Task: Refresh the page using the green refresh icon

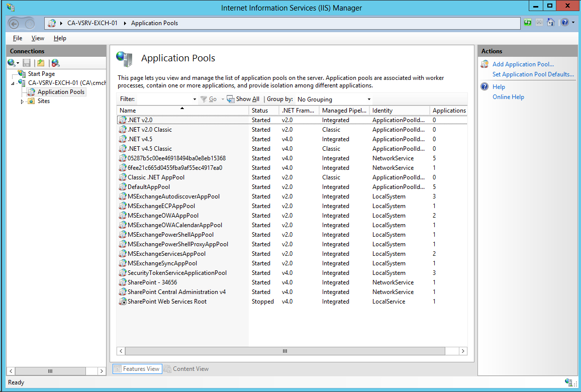Action: 527,22
